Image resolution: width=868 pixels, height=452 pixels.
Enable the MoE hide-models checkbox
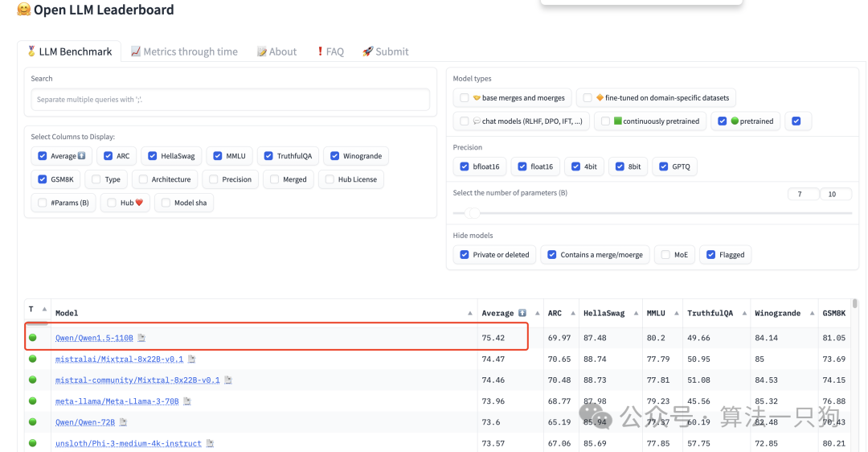pyautogui.click(x=665, y=255)
